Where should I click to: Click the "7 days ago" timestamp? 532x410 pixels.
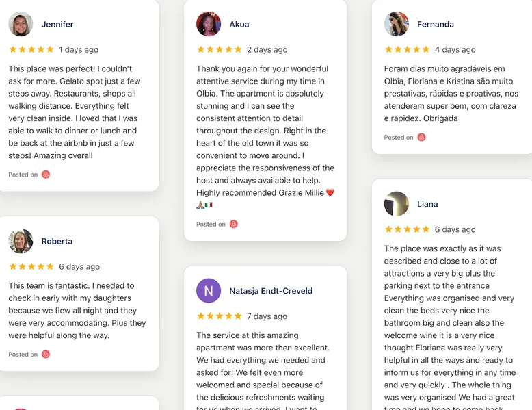pyautogui.click(x=267, y=316)
